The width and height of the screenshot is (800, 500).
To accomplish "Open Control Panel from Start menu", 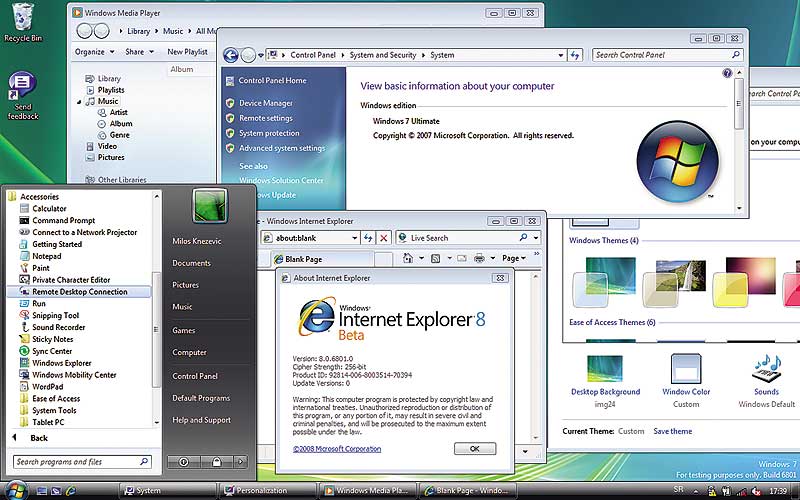I will (195, 376).
